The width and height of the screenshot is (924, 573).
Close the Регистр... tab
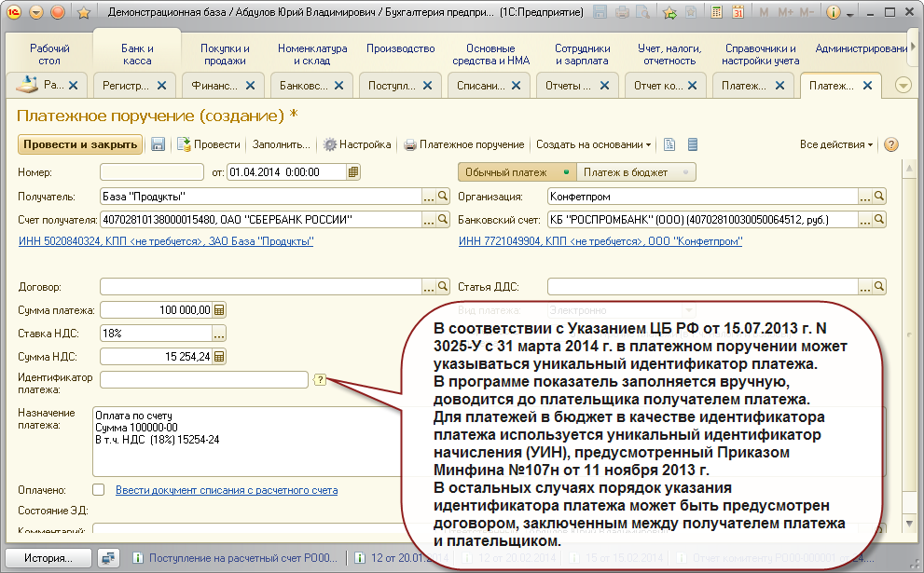[162, 86]
